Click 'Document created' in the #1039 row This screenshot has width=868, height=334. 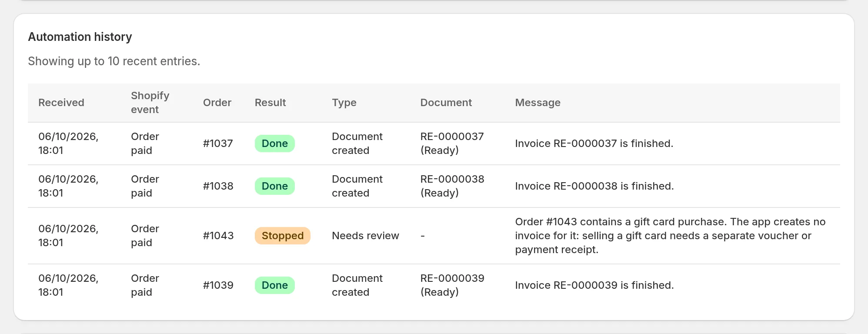tap(357, 285)
